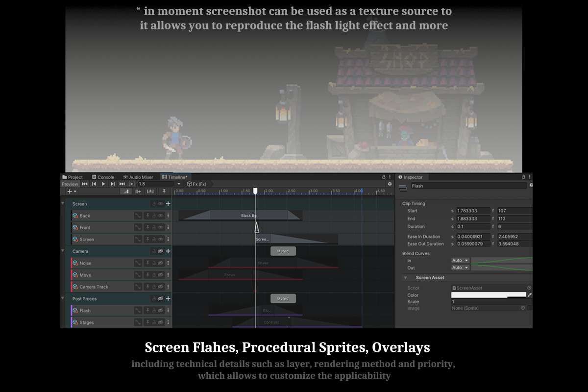The image size is (588, 392).
Task: Open curves view for Front track
Action: coord(138,227)
